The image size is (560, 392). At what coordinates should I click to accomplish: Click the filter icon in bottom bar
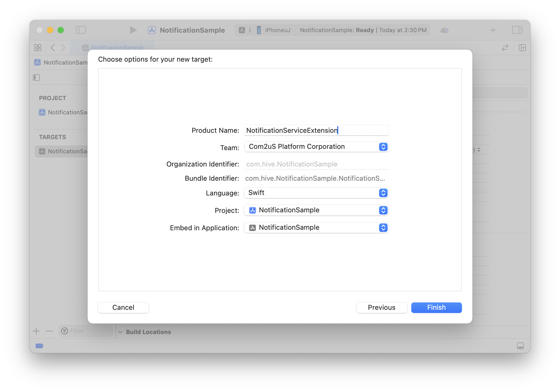tap(65, 331)
